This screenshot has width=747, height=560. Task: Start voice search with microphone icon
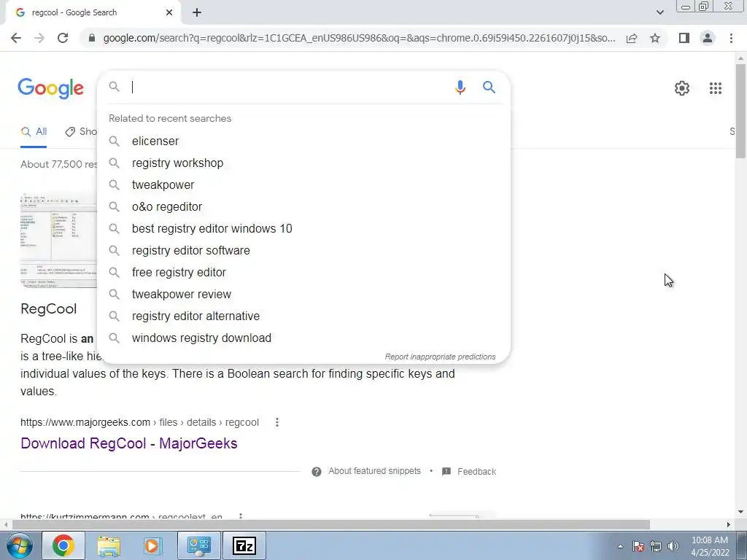coord(460,87)
